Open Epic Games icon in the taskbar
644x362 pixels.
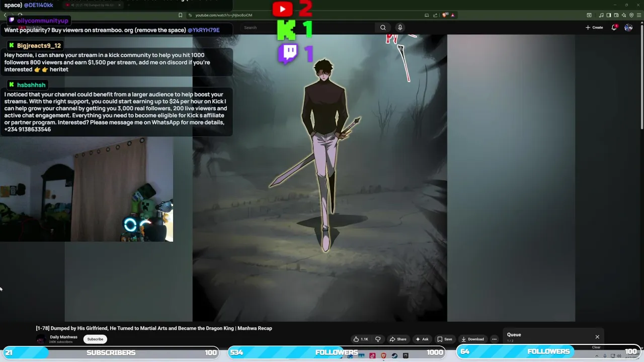[406, 355]
